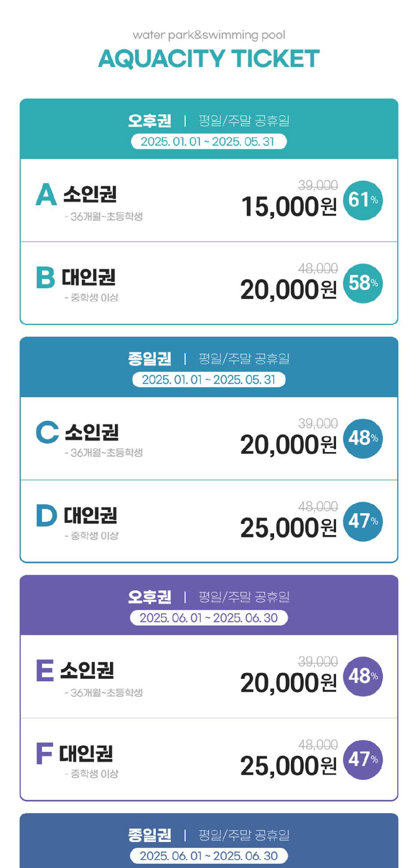Viewport: 418px width, 868px height.
Task: Select ticket B's 20,000원 adult price
Action: coord(289,289)
